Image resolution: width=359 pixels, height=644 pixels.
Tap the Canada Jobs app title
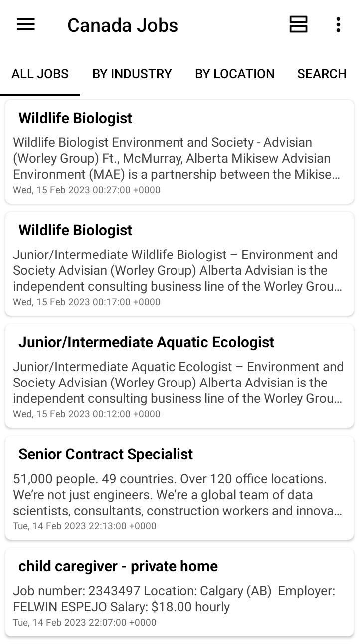pos(123,25)
